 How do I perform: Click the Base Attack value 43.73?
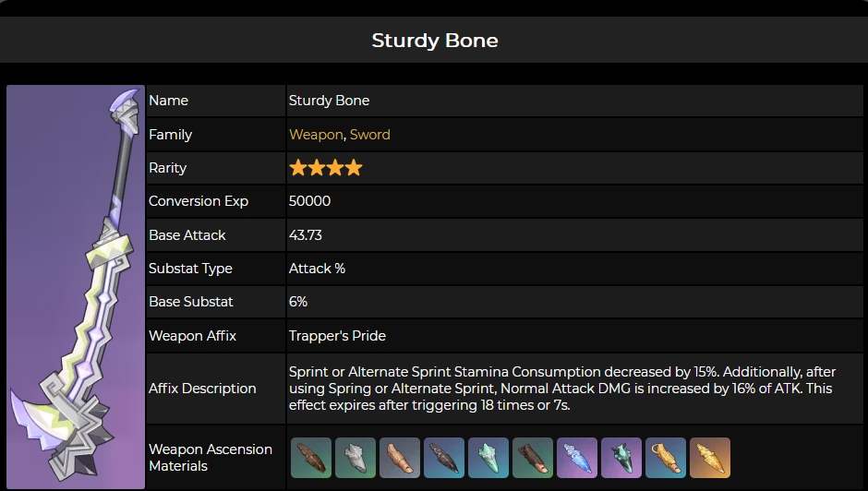pyautogui.click(x=306, y=235)
